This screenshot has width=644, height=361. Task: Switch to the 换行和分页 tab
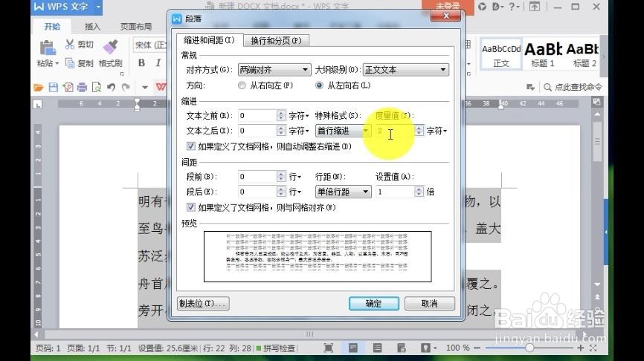[x=276, y=41]
